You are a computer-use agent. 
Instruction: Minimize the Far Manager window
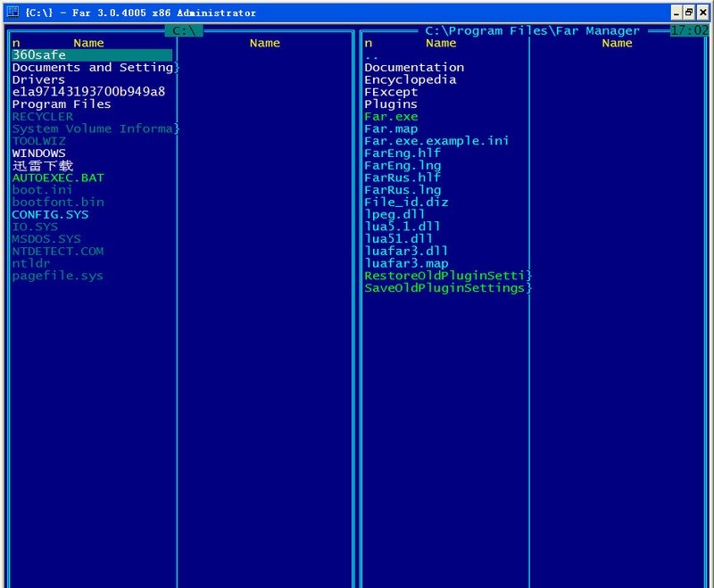click(677, 12)
